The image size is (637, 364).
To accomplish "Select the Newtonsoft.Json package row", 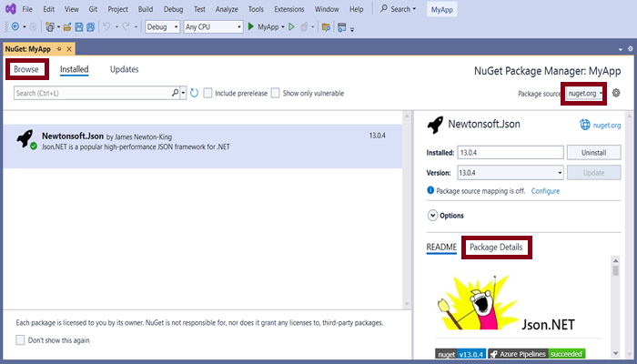I will (203, 147).
